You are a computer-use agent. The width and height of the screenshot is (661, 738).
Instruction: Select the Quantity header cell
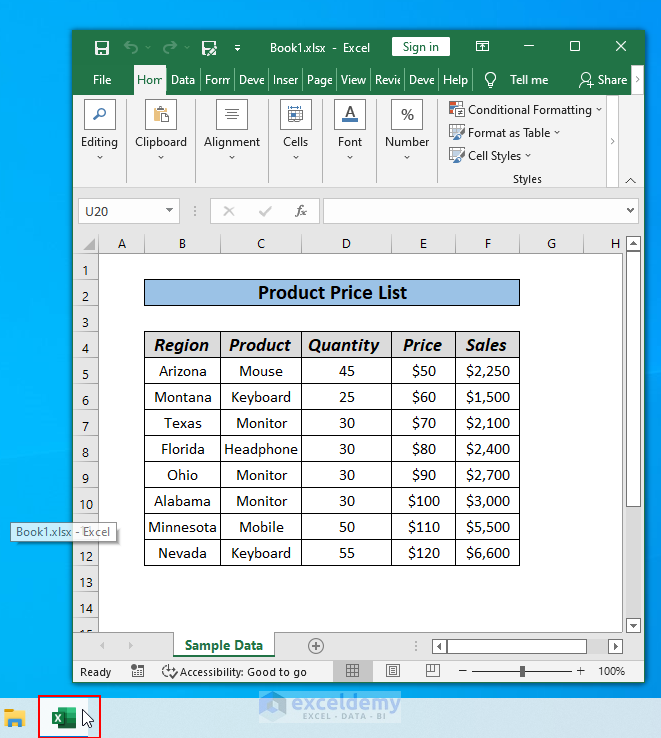[x=346, y=345]
